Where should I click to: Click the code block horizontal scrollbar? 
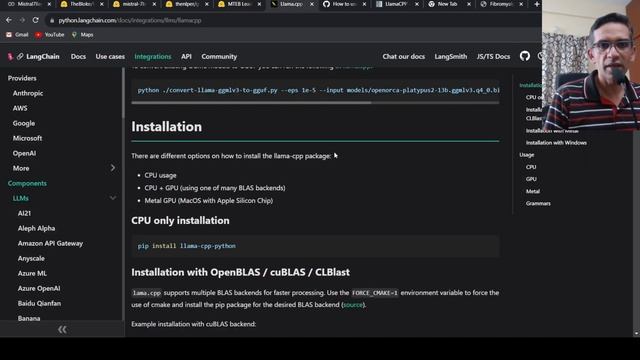pos(251,103)
